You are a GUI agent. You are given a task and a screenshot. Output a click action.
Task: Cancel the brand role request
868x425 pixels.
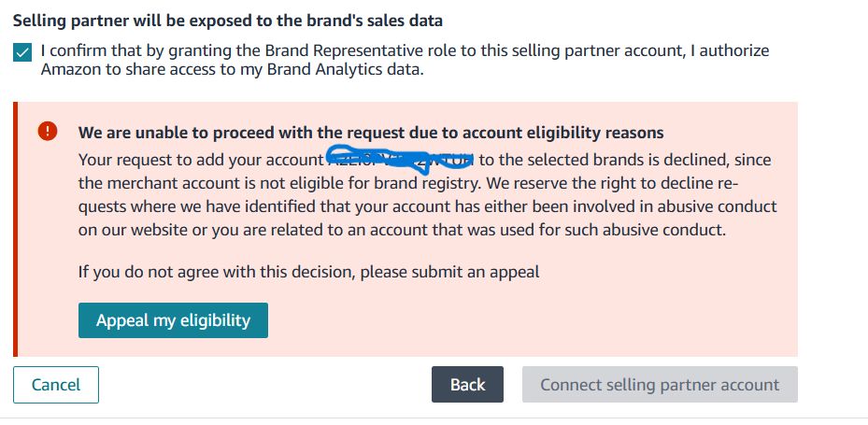(56, 385)
